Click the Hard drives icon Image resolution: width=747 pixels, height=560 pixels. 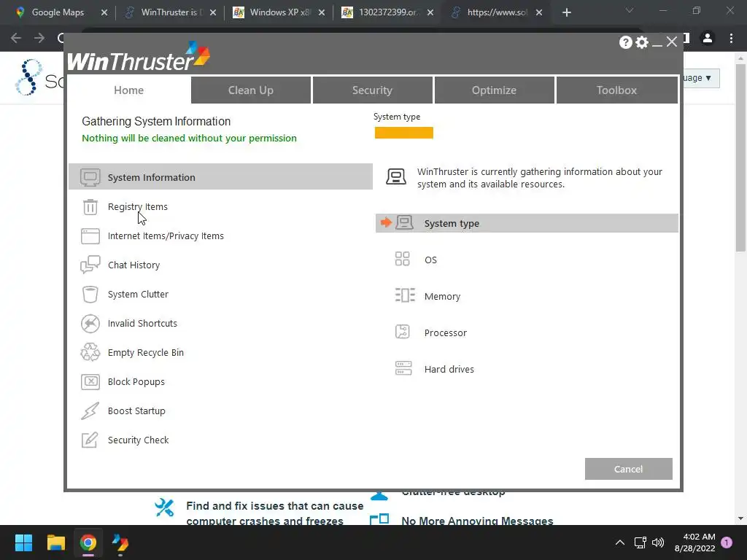point(403,368)
